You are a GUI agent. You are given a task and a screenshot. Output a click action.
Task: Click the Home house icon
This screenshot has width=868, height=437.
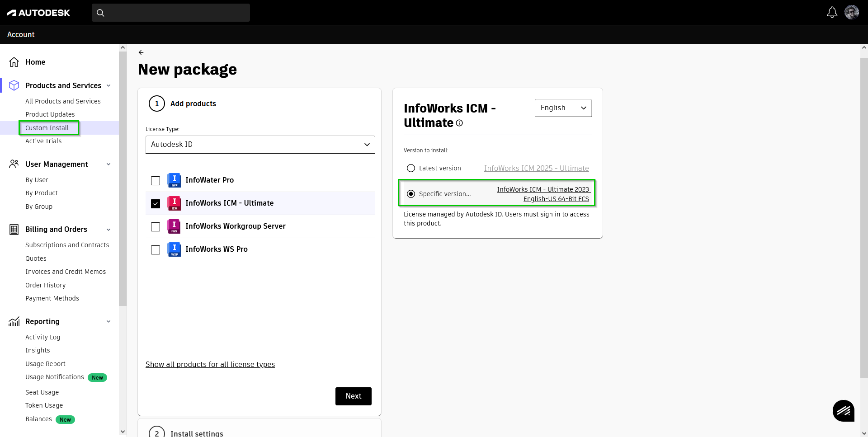click(14, 62)
